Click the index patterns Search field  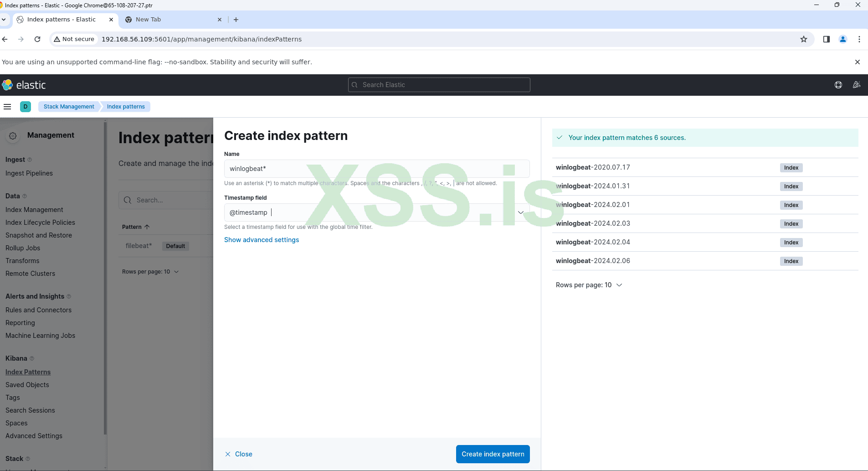click(x=166, y=200)
